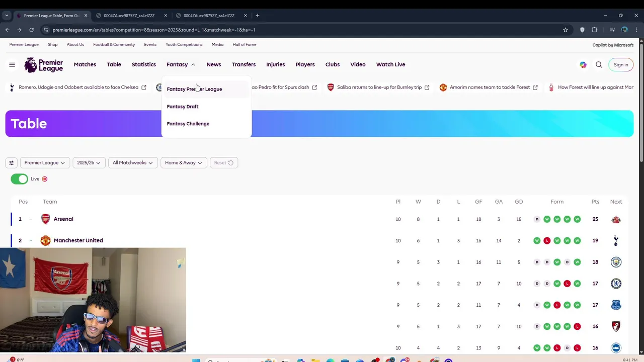Open the Windows Start button in taskbar
644x362 pixels.
tap(196, 360)
